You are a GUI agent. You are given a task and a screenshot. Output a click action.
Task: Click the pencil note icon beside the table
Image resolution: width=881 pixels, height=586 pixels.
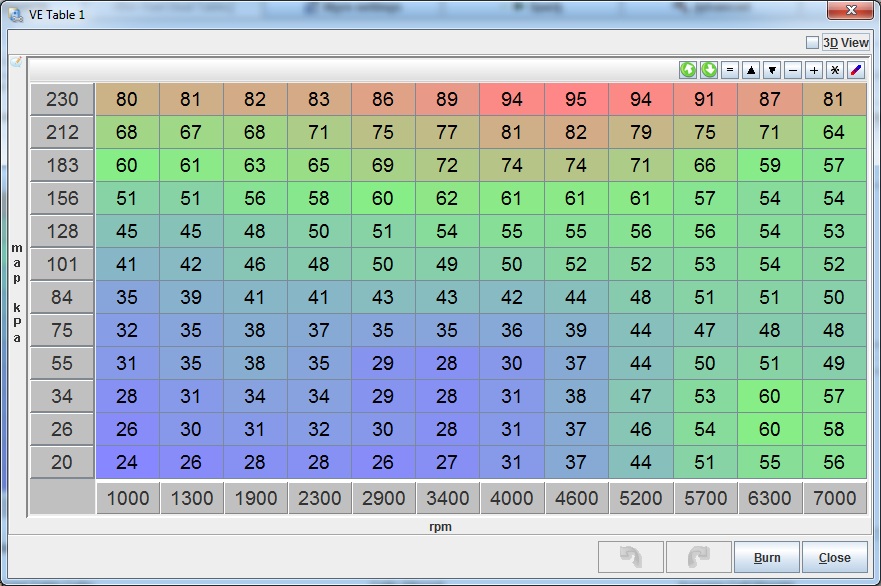pos(16,61)
